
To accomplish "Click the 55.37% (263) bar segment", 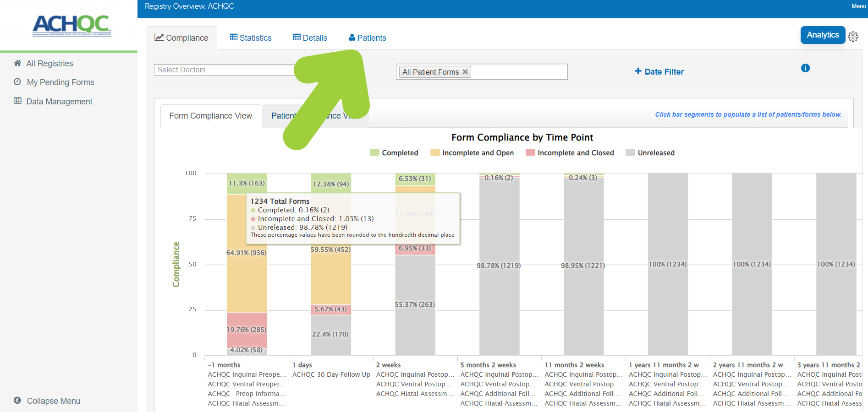I will [x=415, y=305].
